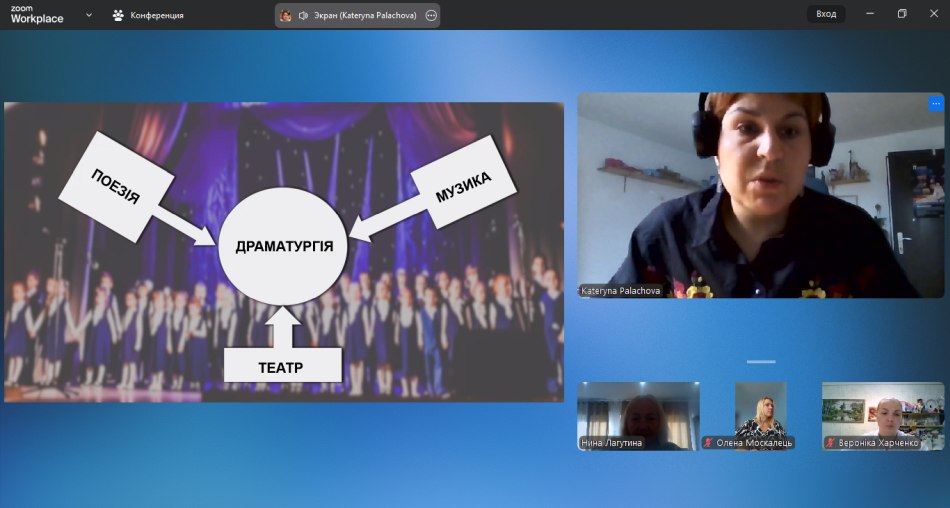950x508 pixels.
Task: Click the muted microphone icon of Олена Москалець
Action: 708,442
